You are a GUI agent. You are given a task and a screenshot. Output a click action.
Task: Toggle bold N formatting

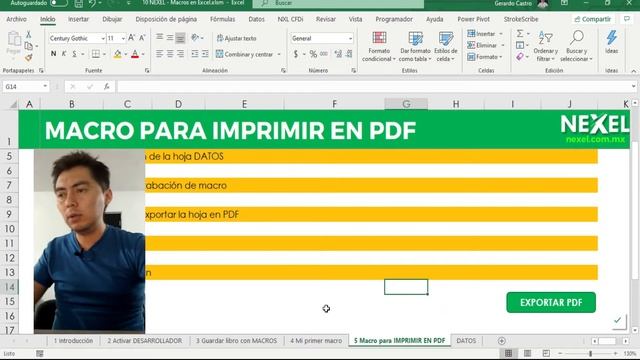pos(53,54)
